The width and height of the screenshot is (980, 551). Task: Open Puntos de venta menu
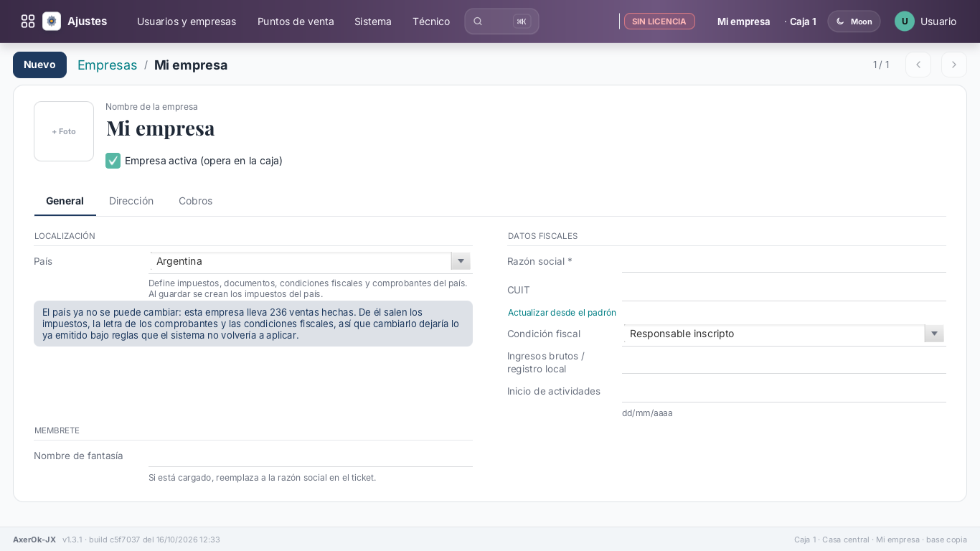point(296,22)
